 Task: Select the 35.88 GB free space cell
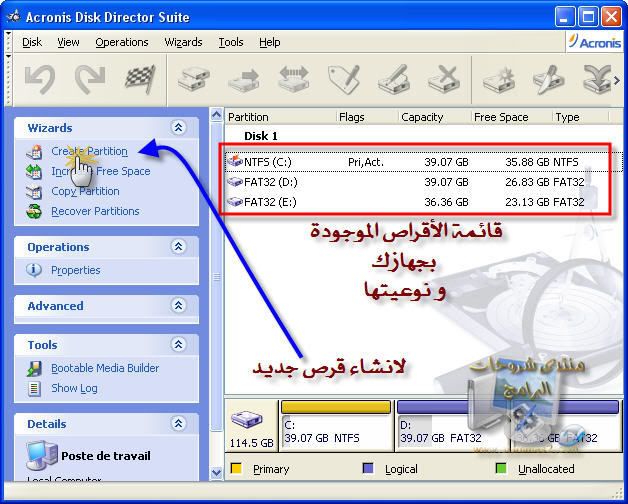(527, 162)
